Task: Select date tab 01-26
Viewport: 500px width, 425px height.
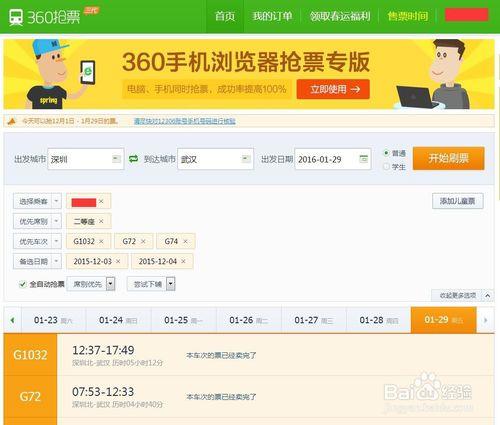Action: coord(249,320)
